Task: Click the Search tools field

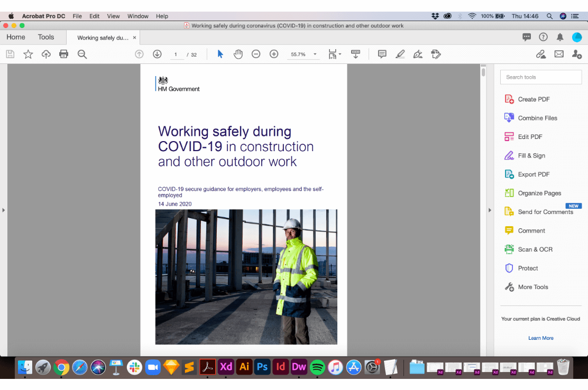Action: point(540,77)
